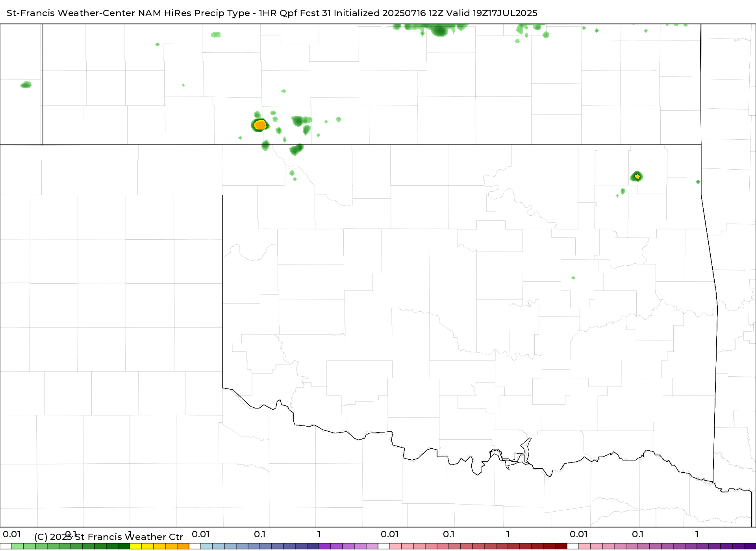The height and width of the screenshot is (551, 756).
Task: Click the 0.01 label above the green scale
Action: (12, 534)
